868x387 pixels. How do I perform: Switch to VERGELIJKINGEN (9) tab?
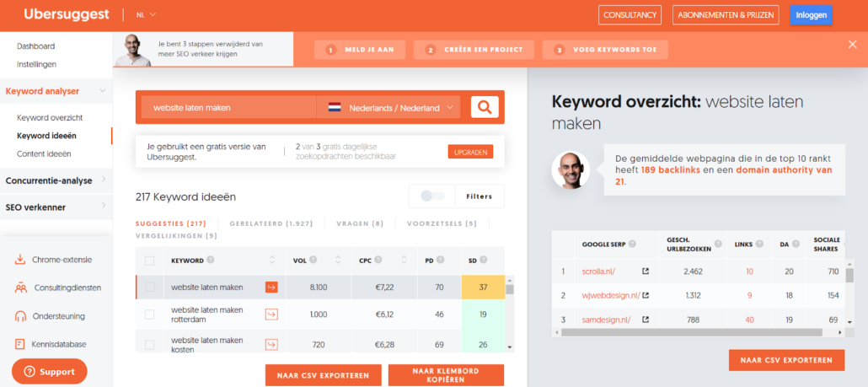click(x=176, y=236)
